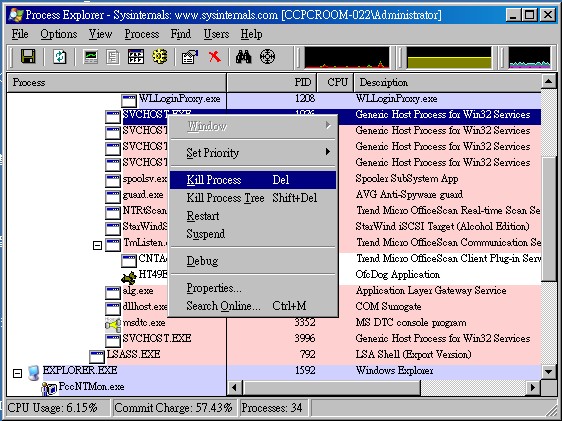562x421 pixels.
Task: Click the crosshair Find Window's Process icon
Action: [267, 57]
